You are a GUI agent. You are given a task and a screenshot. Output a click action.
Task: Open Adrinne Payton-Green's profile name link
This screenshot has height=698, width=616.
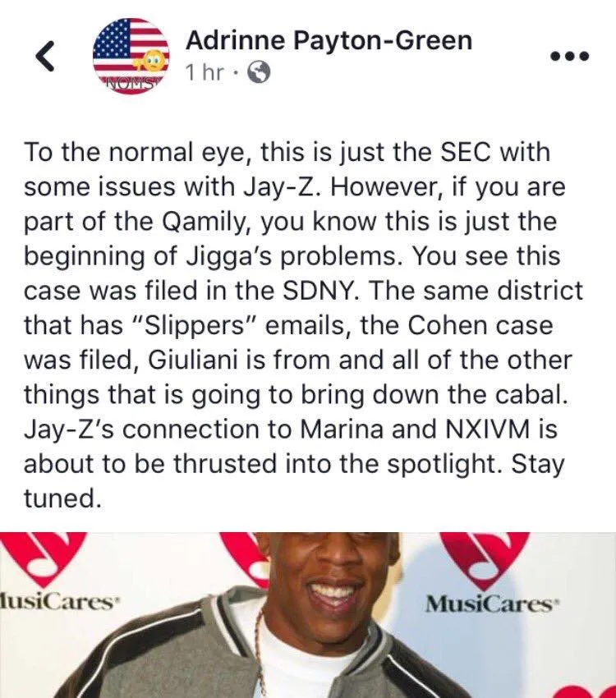(x=329, y=41)
